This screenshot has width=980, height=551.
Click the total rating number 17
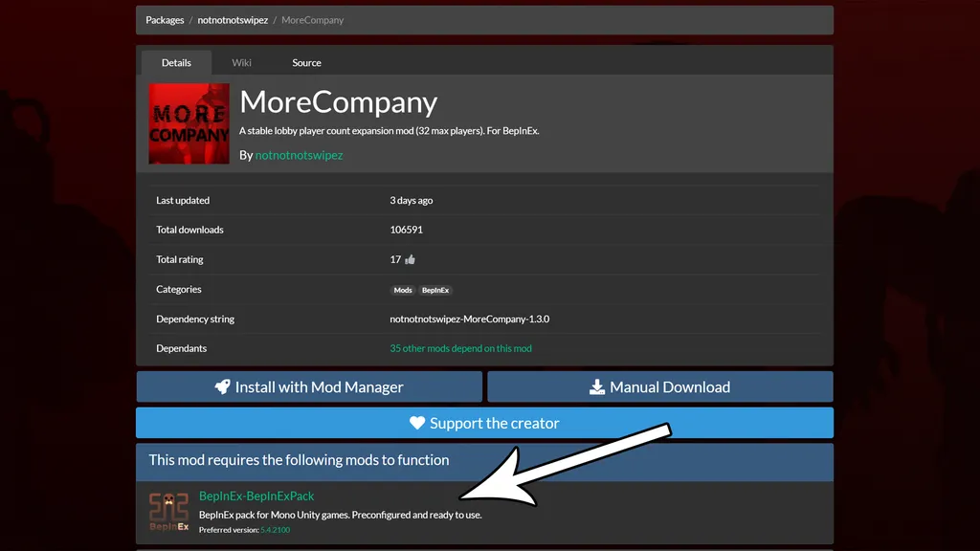click(x=395, y=259)
